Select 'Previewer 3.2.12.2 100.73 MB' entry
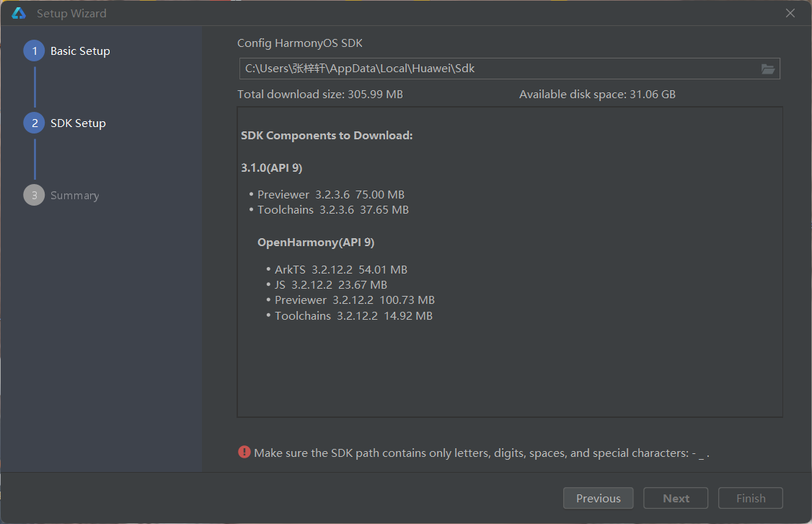812x524 pixels. [355, 300]
